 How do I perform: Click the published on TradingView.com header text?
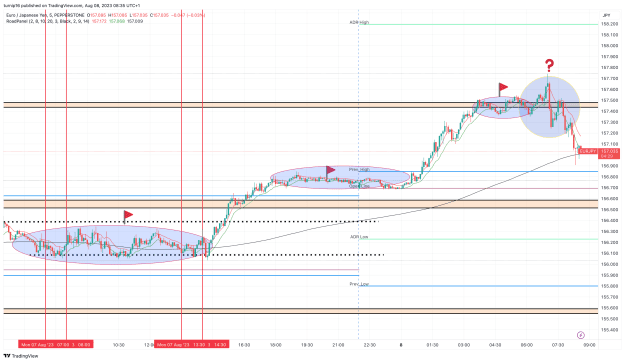coord(72,6)
